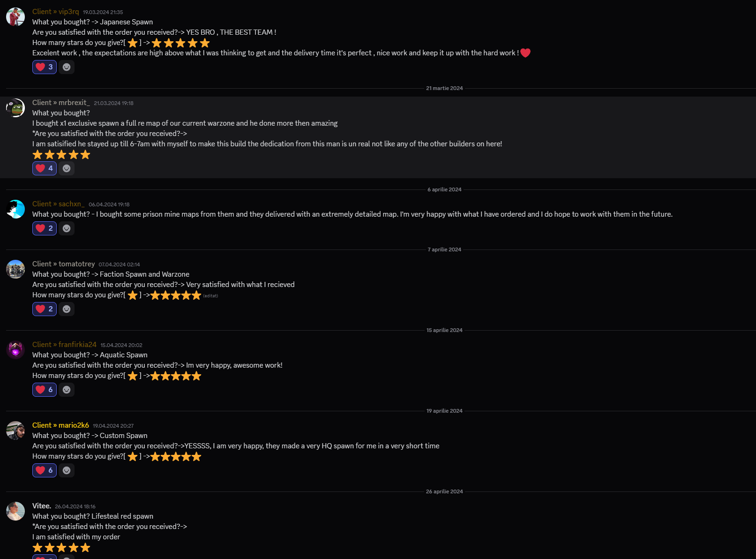Click the Vitee. username
Image resolution: width=756 pixels, height=559 pixels.
(42, 506)
